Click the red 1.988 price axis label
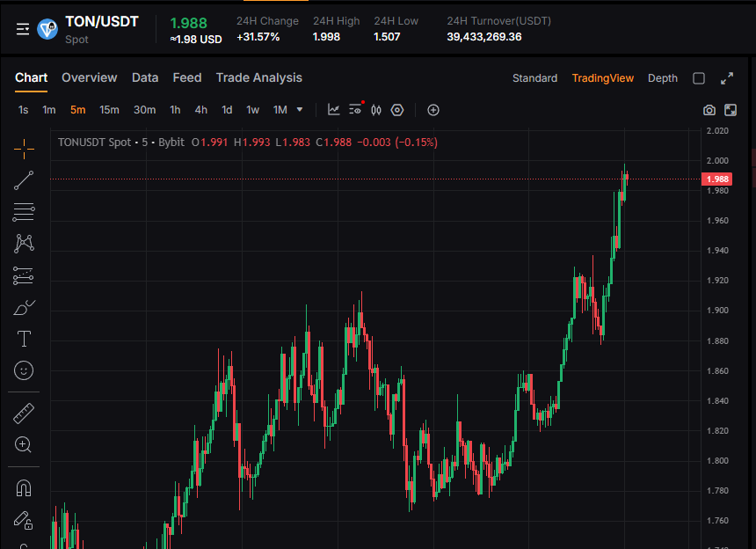 [717, 179]
